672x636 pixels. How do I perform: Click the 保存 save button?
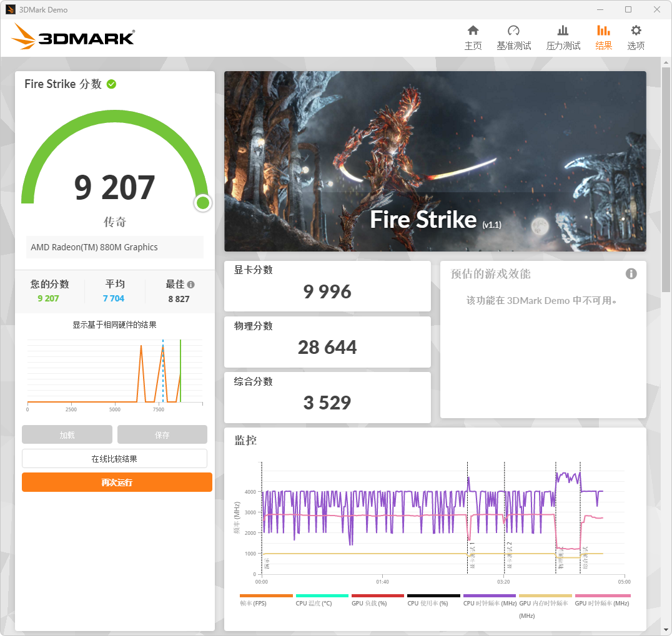point(162,434)
